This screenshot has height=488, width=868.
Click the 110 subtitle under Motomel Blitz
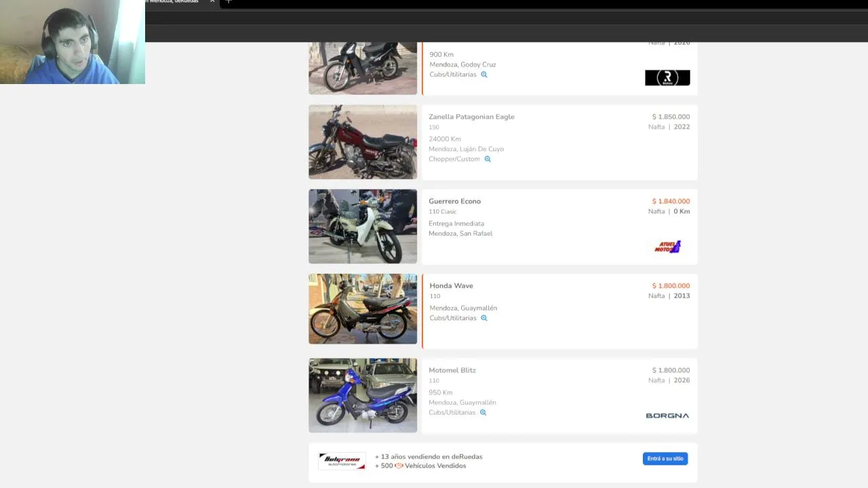click(x=434, y=381)
